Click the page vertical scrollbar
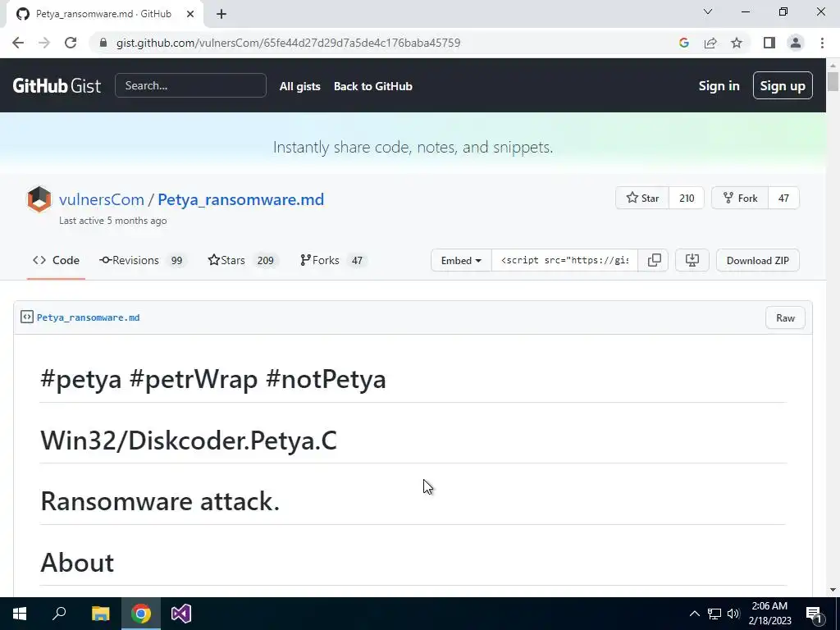Viewport: 840px width, 630px height. click(833, 328)
